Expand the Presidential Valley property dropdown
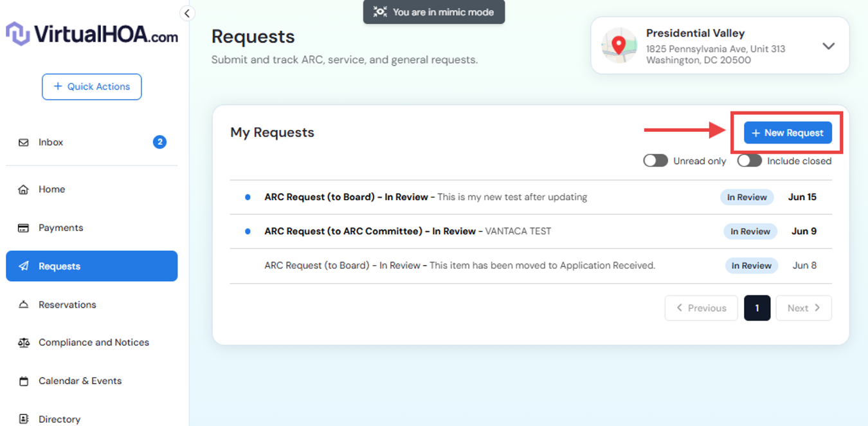Screen dimensions: 868x426 pos(829,46)
